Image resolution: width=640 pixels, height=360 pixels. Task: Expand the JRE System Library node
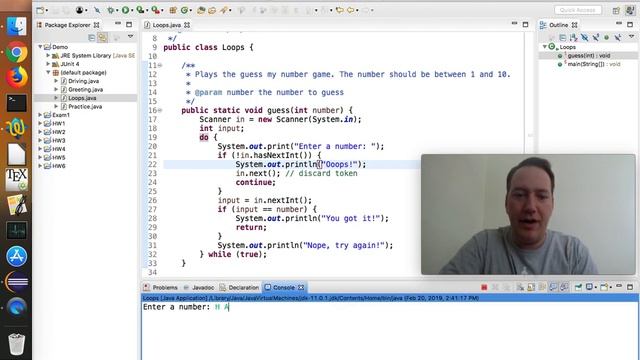(x=48, y=56)
